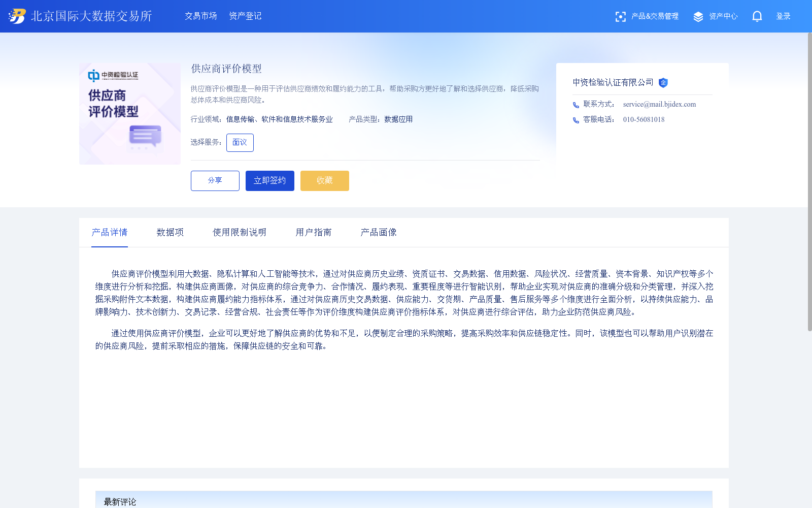Image resolution: width=812 pixels, height=508 pixels.
Task: Switch to the 数据项 tab
Action: pyautogui.click(x=170, y=232)
